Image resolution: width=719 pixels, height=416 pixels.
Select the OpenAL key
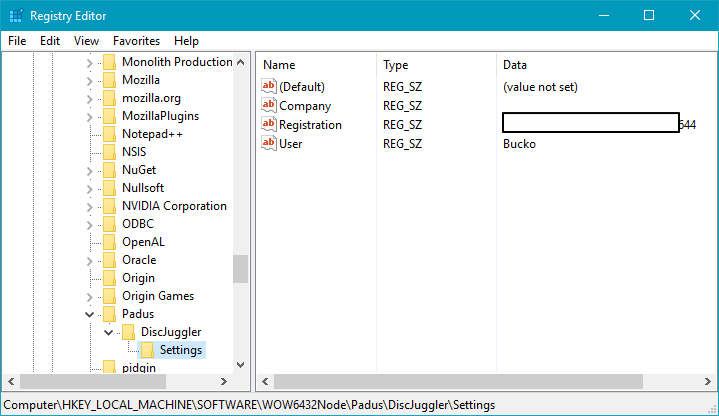click(x=143, y=242)
